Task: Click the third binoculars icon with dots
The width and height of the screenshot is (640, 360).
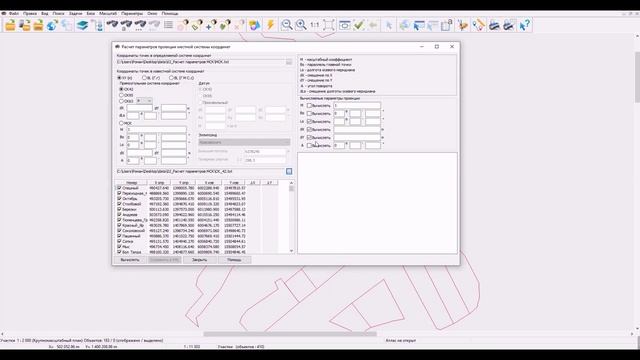Action: pos(140,25)
